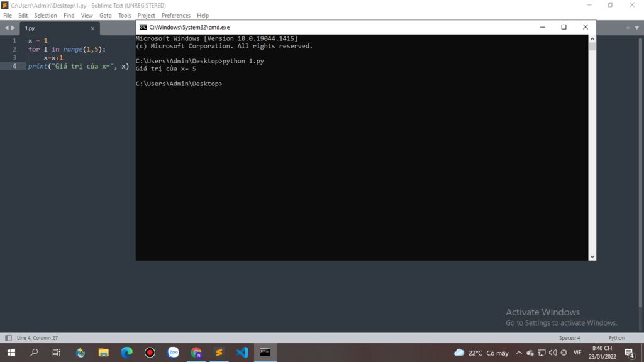This screenshot has height=362, width=644.
Task: Add new tab with plus icon
Action: 628,28
